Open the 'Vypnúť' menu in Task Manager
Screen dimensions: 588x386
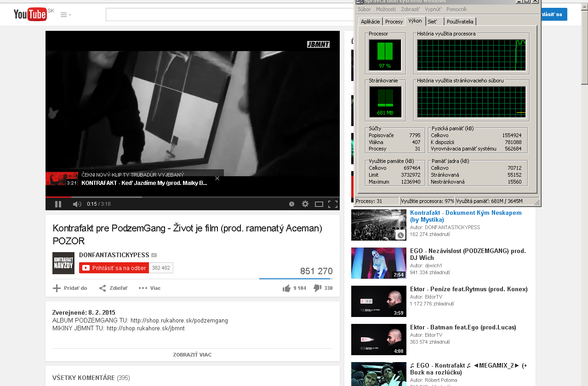click(x=433, y=9)
